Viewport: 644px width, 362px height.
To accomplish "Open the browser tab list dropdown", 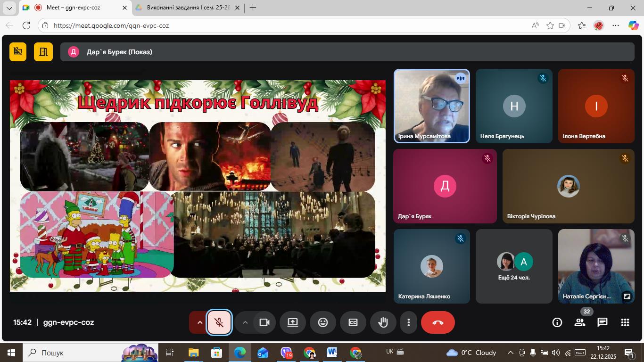I will click(x=9, y=8).
